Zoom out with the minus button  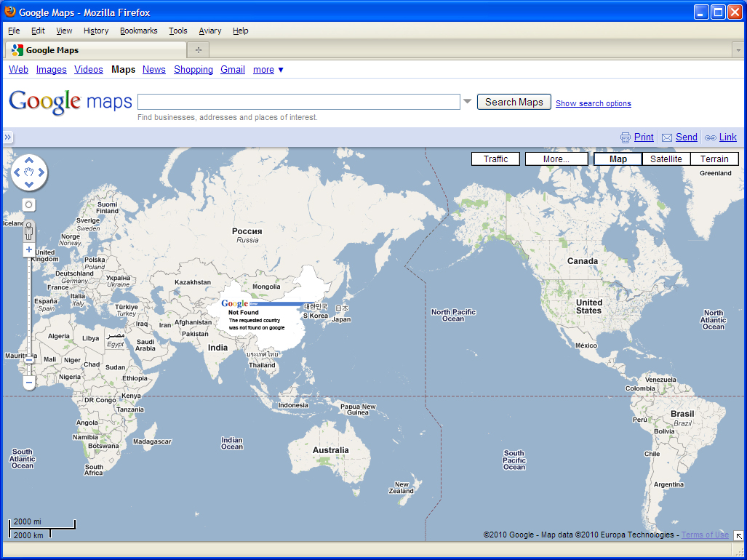pyautogui.click(x=29, y=383)
